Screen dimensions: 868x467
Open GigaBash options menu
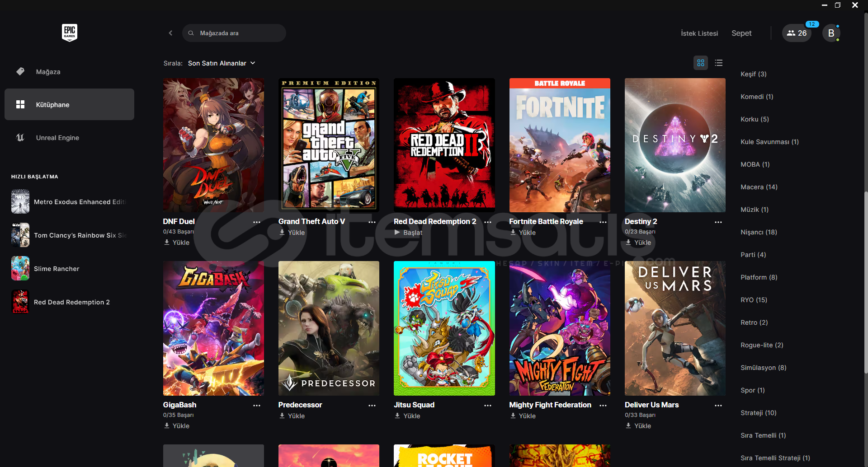[x=257, y=406]
